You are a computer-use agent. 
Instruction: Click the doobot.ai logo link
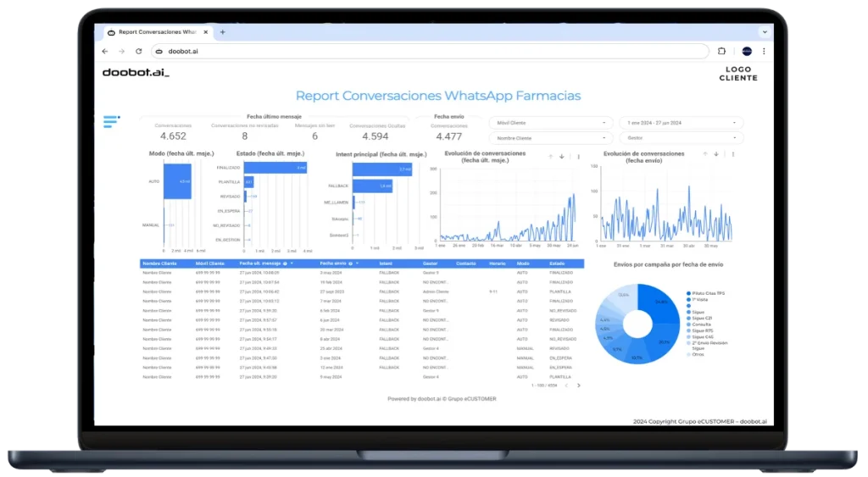pos(136,73)
